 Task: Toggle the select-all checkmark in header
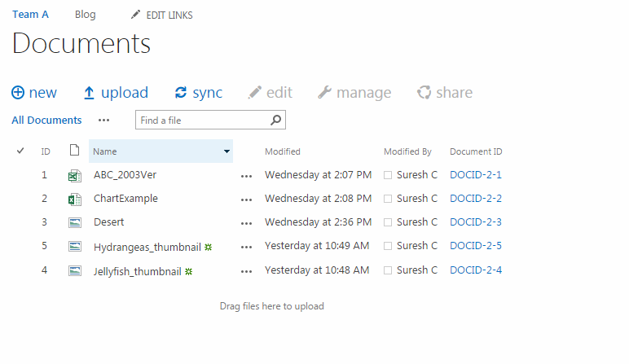pyautogui.click(x=20, y=151)
